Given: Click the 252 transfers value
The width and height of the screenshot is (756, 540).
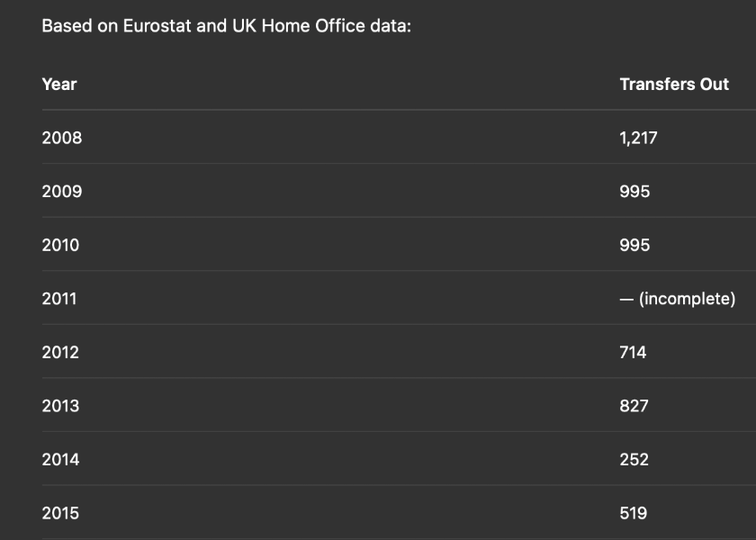Looking at the screenshot, I should (634, 459).
